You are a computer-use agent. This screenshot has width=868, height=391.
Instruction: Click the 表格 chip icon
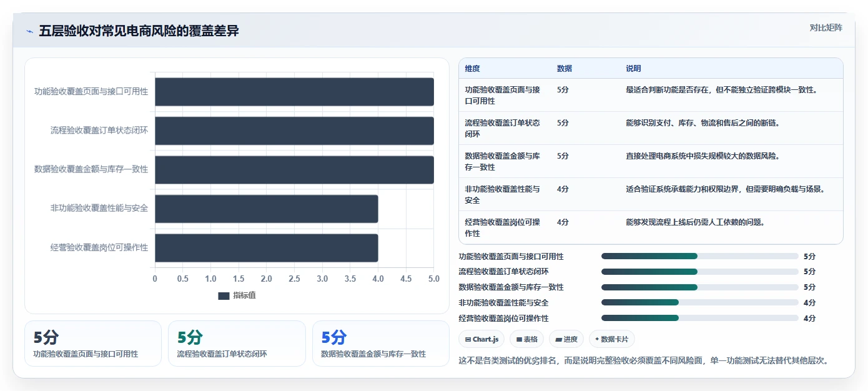(519, 339)
